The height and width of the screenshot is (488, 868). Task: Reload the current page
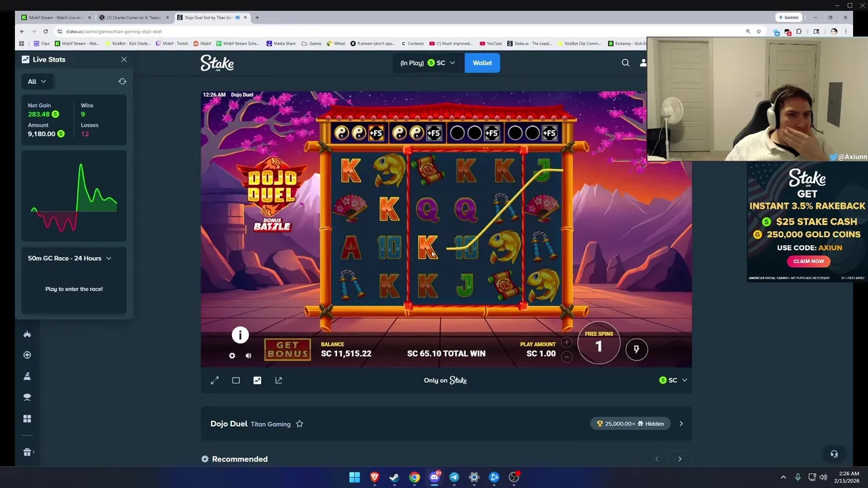[45, 31]
